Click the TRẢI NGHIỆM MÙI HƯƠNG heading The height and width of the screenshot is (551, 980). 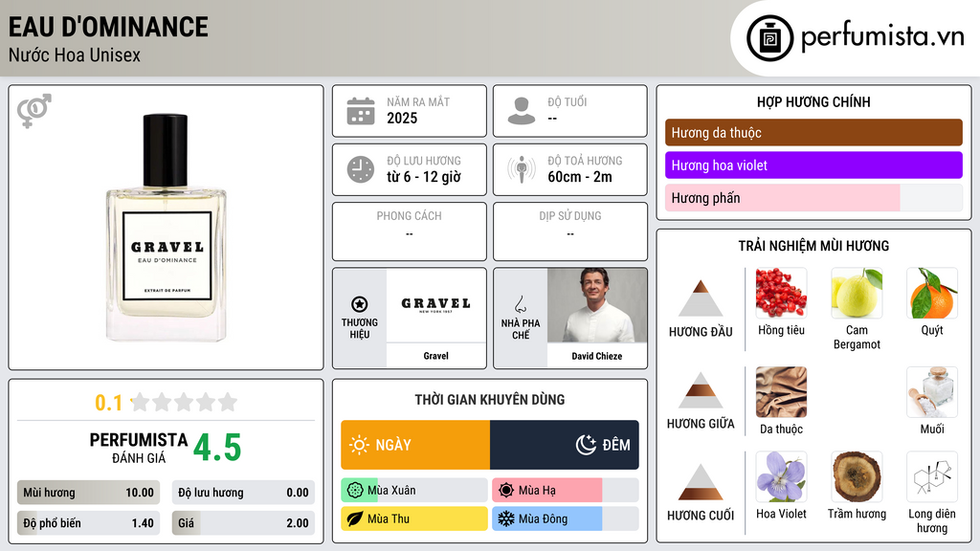point(813,246)
